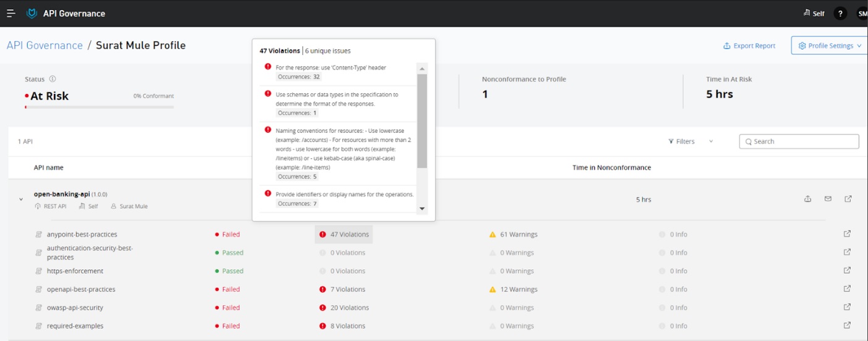
Task: Open authentication-security-best-practices external link icon
Action: click(847, 251)
